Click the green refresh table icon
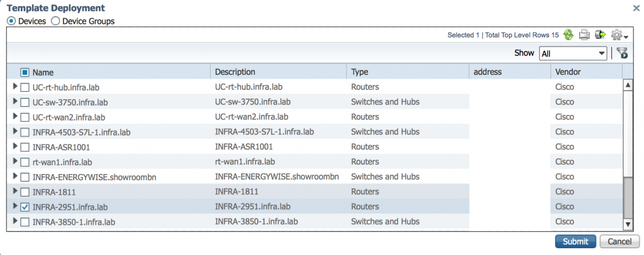This screenshot has width=644, height=255. [x=569, y=35]
